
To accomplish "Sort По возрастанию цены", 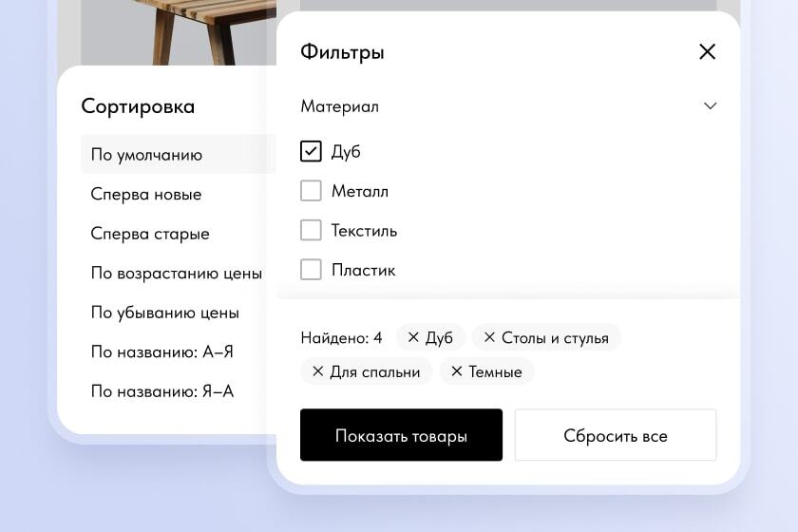I will [x=177, y=274].
